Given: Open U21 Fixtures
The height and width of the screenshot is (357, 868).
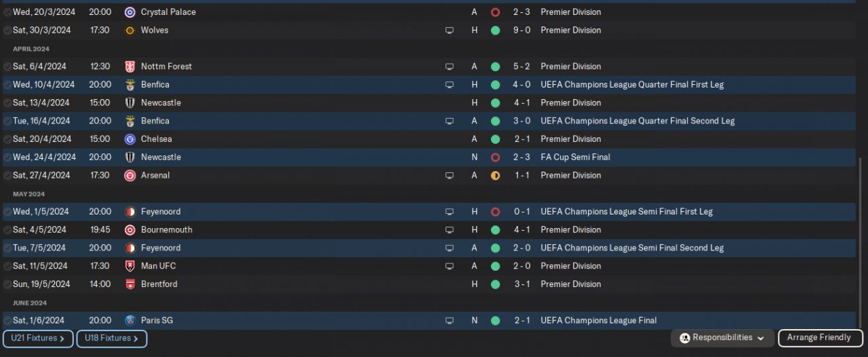Looking at the screenshot, I should click(38, 338).
